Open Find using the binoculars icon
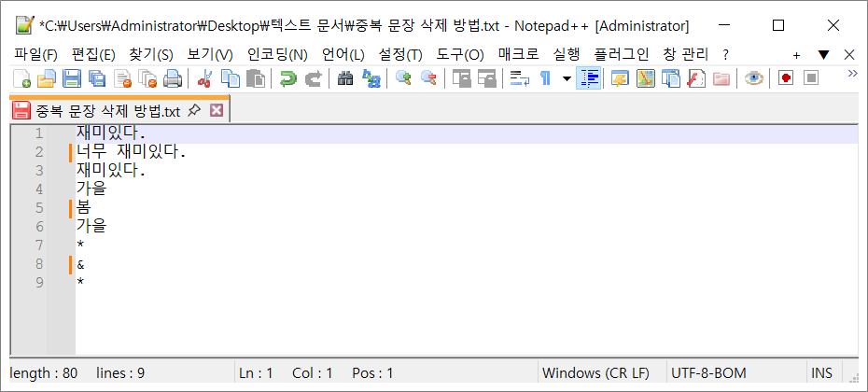This screenshot has width=868, height=392. pyautogui.click(x=345, y=78)
